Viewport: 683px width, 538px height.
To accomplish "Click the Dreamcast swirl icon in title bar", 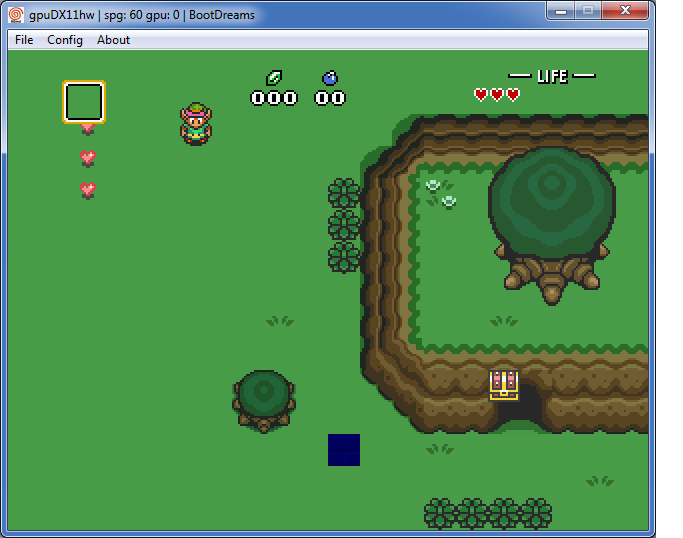I will 16,15.
